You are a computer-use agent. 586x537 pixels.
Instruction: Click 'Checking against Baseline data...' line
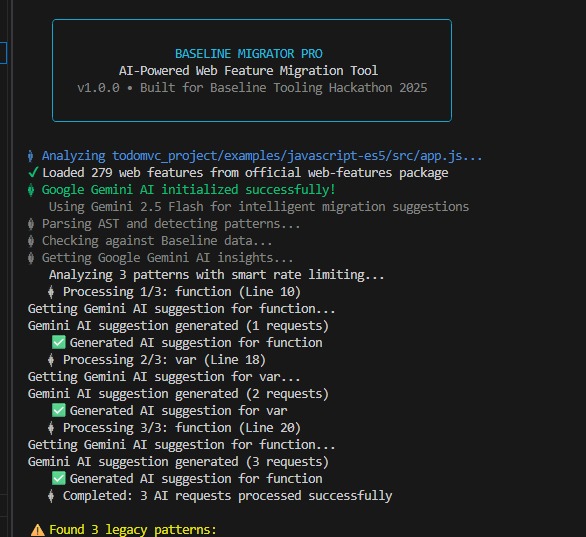click(x=157, y=241)
